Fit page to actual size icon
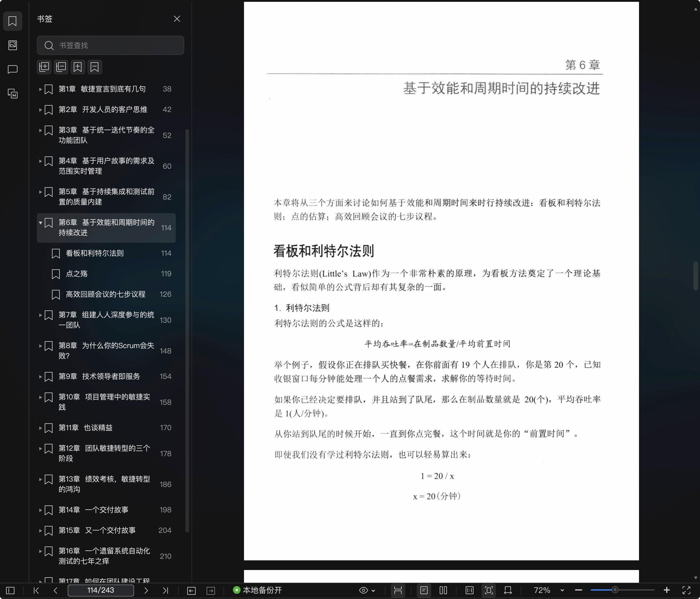The width and height of the screenshot is (700, 599). pyautogui.click(x=470, y=590)
